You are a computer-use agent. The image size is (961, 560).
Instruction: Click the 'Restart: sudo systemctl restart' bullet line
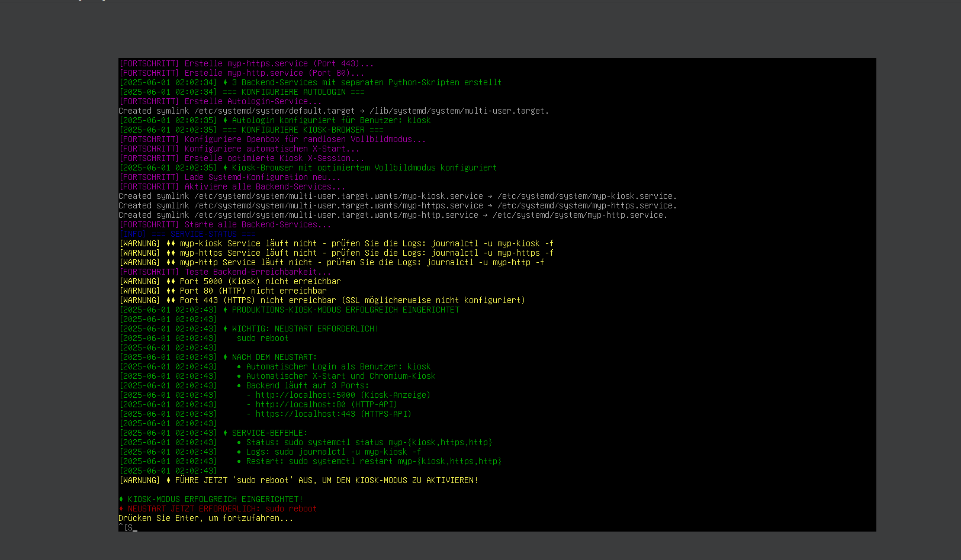coord(373,461)
